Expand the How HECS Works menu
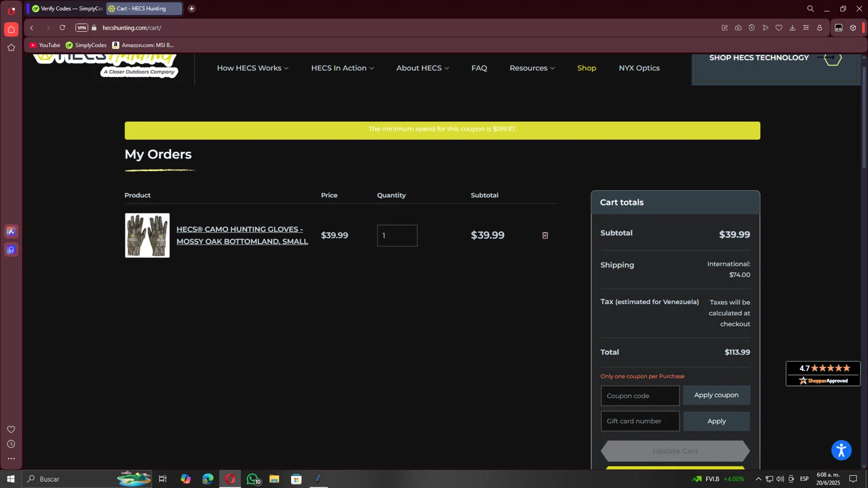 click(x=253, y=68)
